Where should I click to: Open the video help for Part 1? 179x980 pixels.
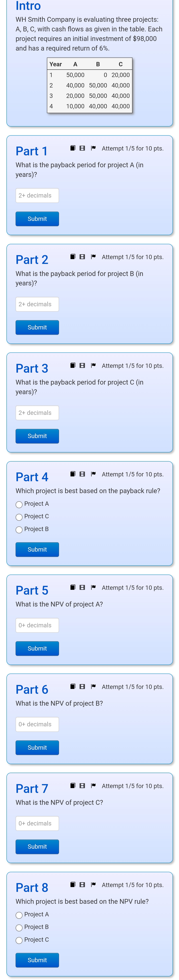point(82,148)
